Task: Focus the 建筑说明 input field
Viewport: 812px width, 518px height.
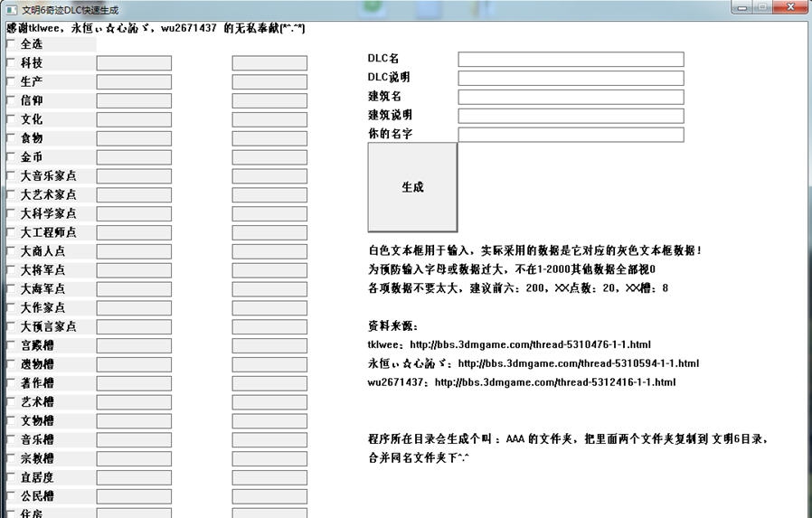Action: [571, 116]
